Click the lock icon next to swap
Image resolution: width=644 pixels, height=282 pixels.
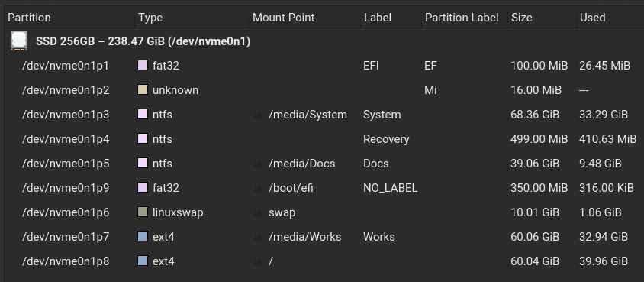click(258, 212)
